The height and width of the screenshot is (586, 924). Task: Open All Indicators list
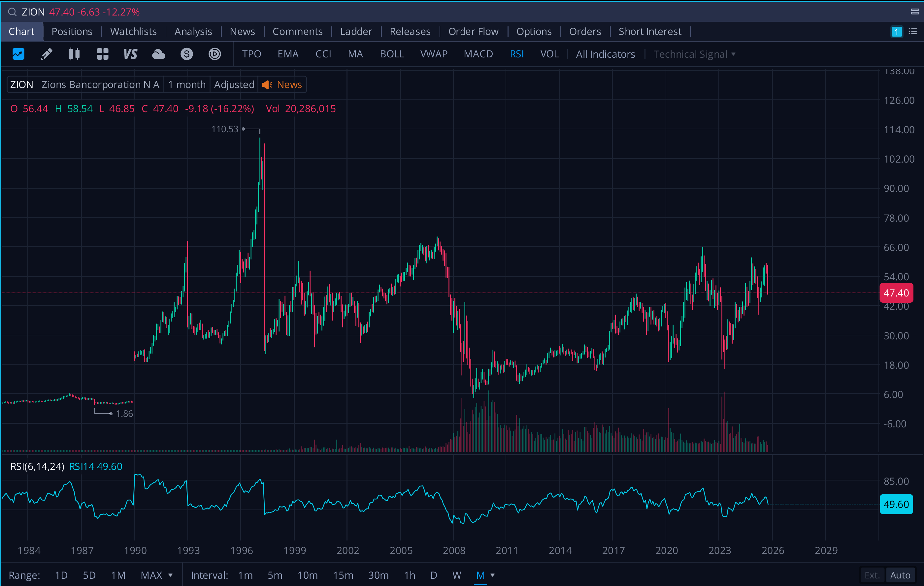(x=605, y=54)
